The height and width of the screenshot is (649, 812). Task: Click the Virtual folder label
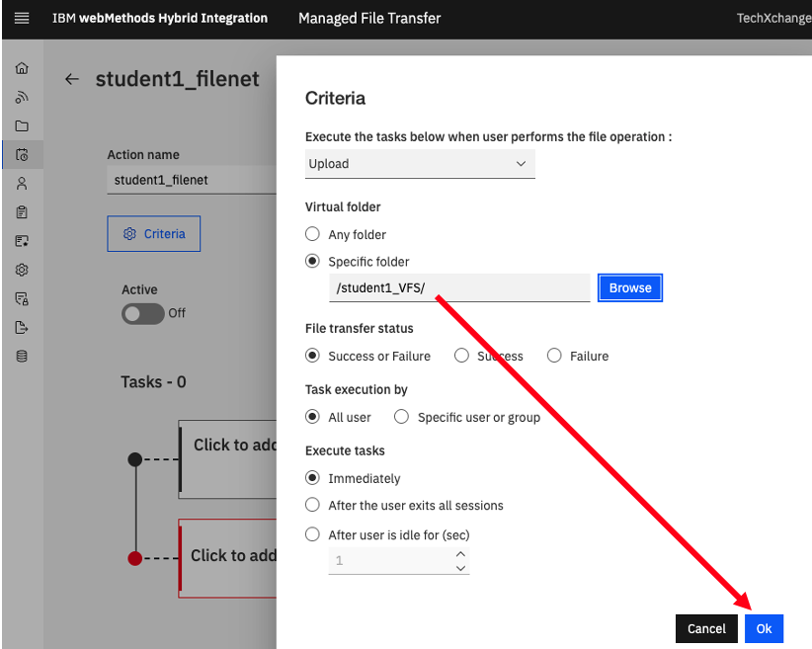[343, 206]
